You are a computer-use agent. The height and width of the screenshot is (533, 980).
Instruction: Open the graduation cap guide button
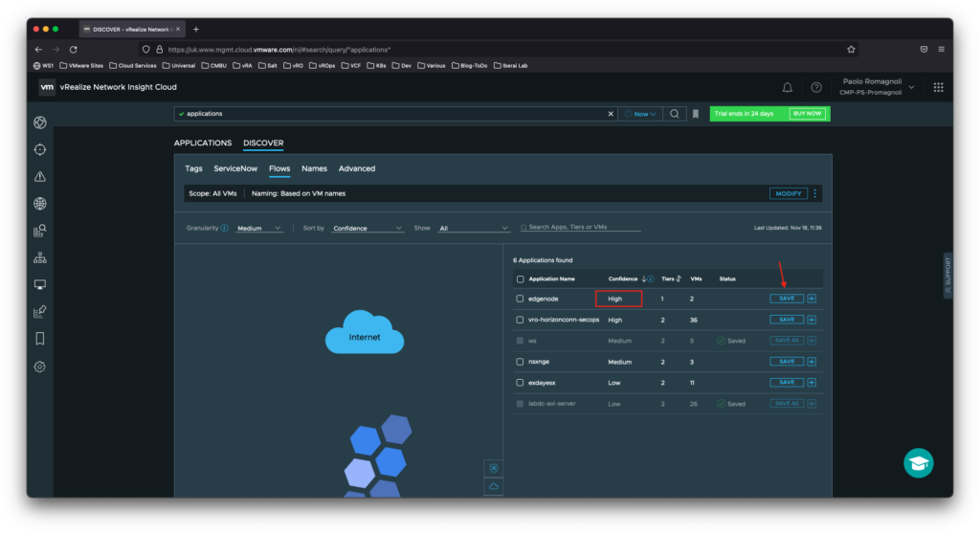(x=918, y=463)
